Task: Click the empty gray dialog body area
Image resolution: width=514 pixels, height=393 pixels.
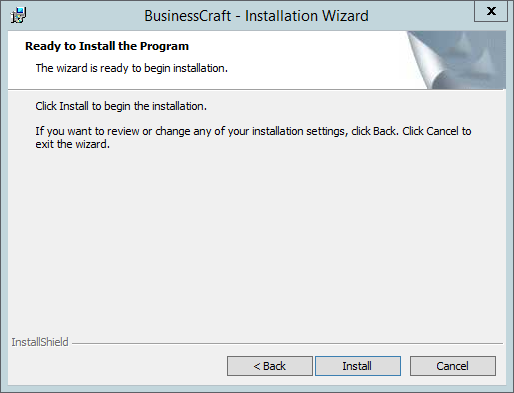Action: pos(257,240)
